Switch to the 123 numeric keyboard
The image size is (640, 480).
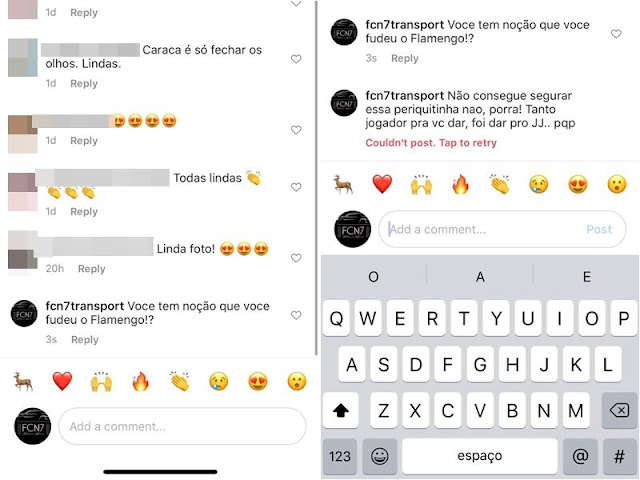(x=340, y=456)
